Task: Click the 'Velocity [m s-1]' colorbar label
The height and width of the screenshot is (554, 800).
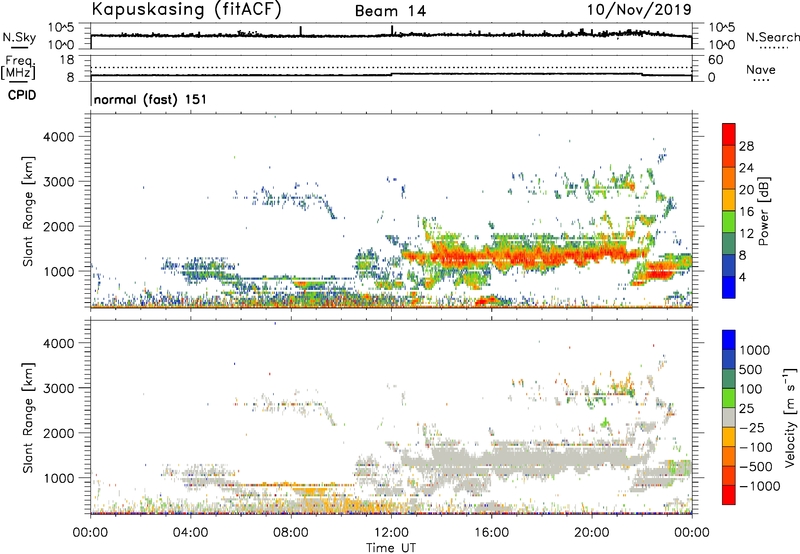Action: point(790,417)
